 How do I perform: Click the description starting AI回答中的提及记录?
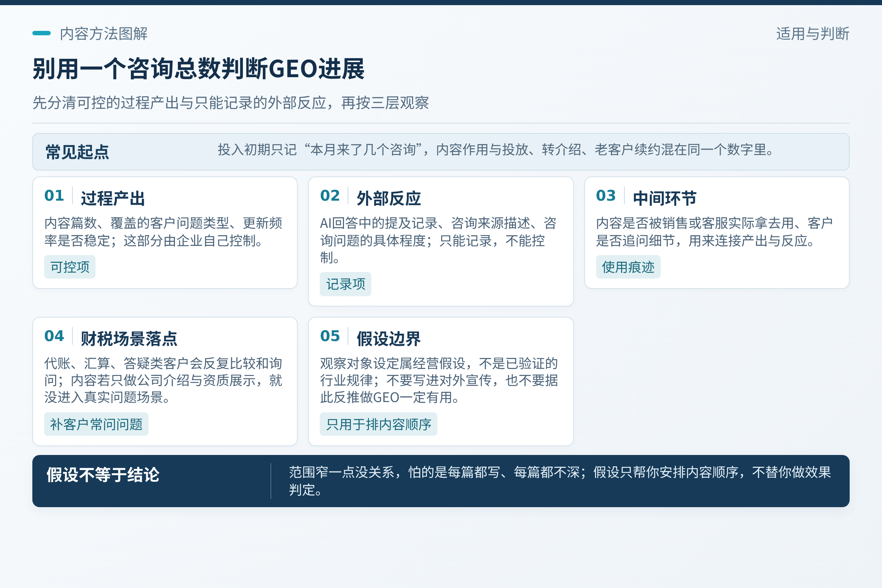tap(438, 240)
